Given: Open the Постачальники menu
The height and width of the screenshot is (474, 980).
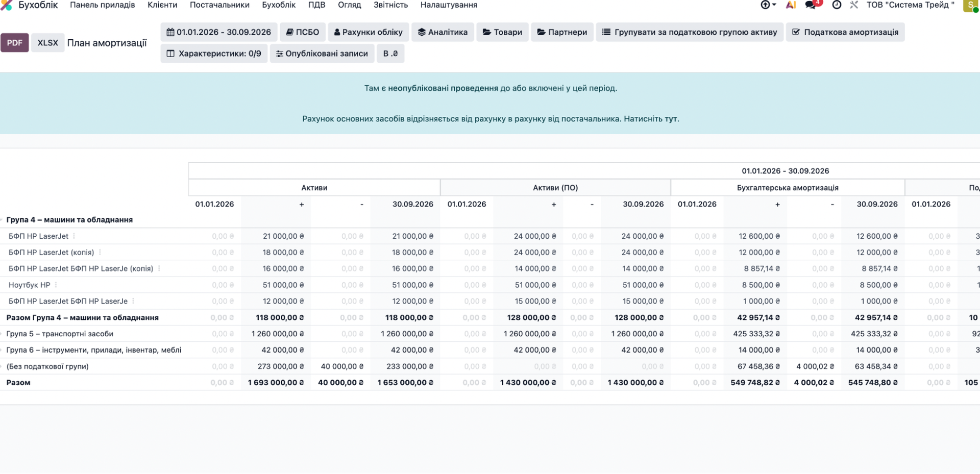Looking at the screenshot, I should coord(219,5).
